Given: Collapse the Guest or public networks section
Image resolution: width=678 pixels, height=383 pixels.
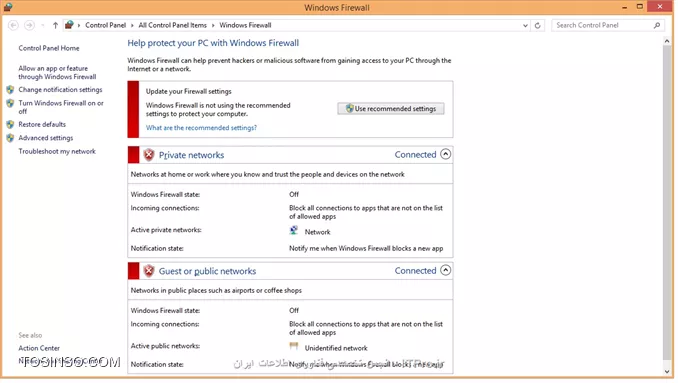Looking at the screenshot, I should pyautogui.click(x=445, y=270).
